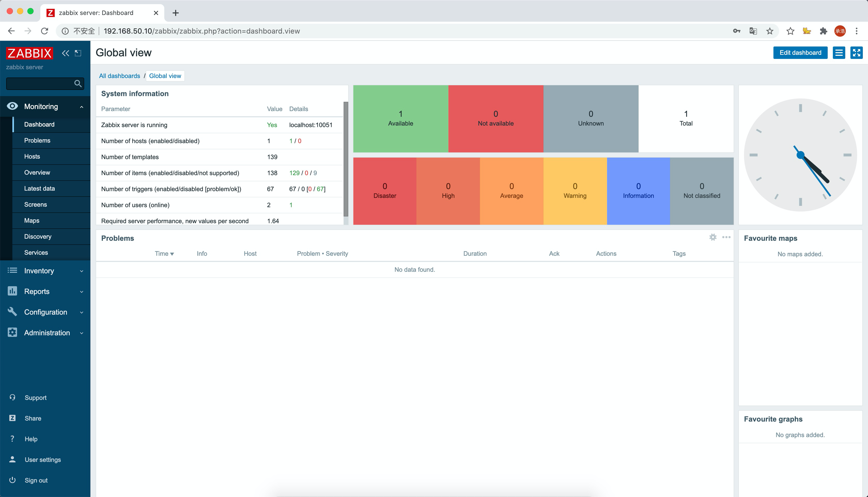Select Problems in the sidebar menu
This screenshot has width=868, height=497.
click(x=37, y=140)
